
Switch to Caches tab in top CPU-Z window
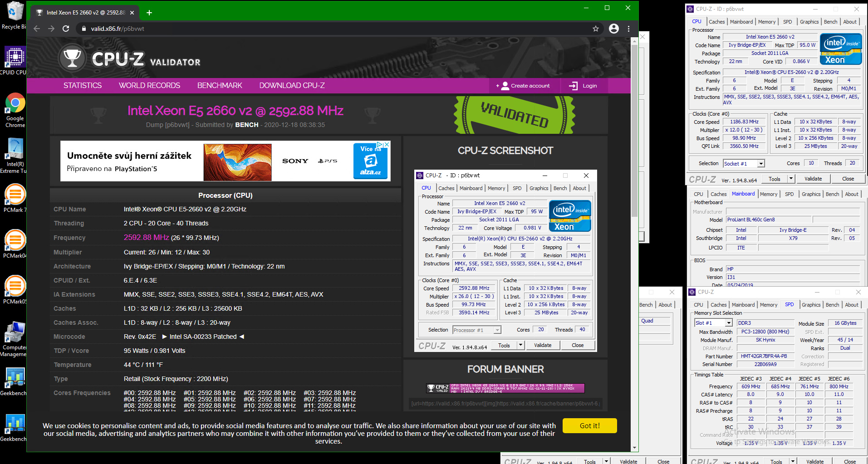[x=717, y=22]
